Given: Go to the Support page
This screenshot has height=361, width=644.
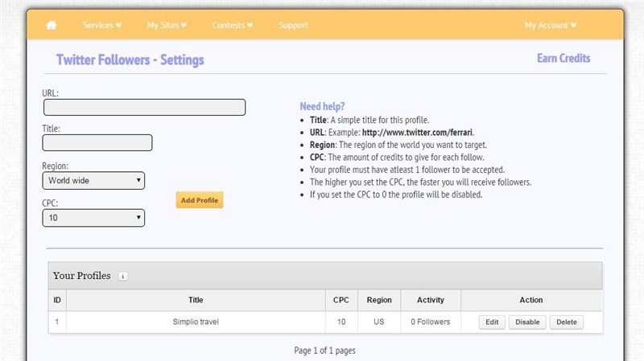Looking at the screenshot, I should [x=293, y=25].
